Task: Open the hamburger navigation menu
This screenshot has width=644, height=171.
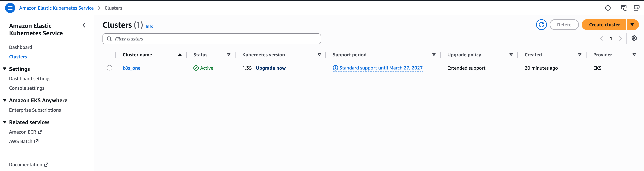Action: coord(10,8)
